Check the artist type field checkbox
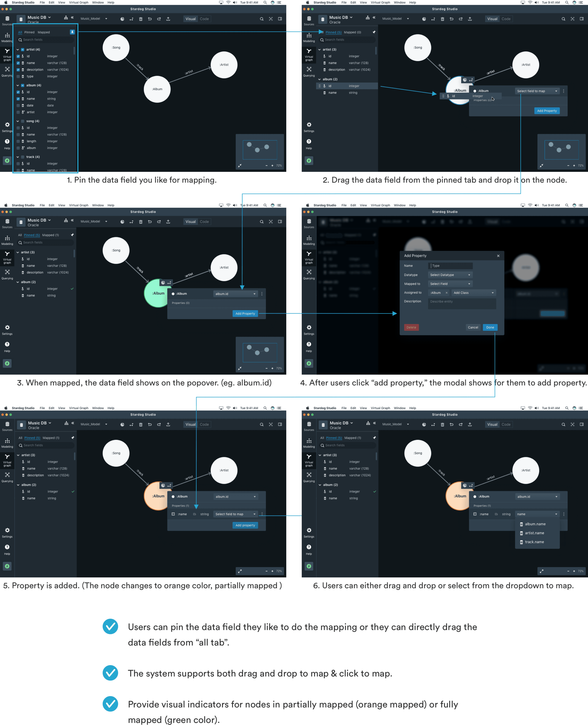Image resolution: width=588 pixels, height=725 pixels. (x=18, y=76)
